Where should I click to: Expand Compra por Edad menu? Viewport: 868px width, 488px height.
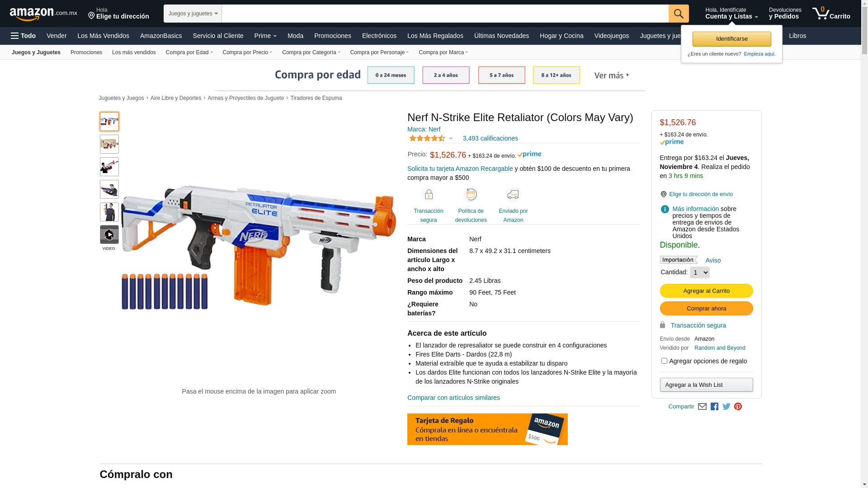[189, 52]
